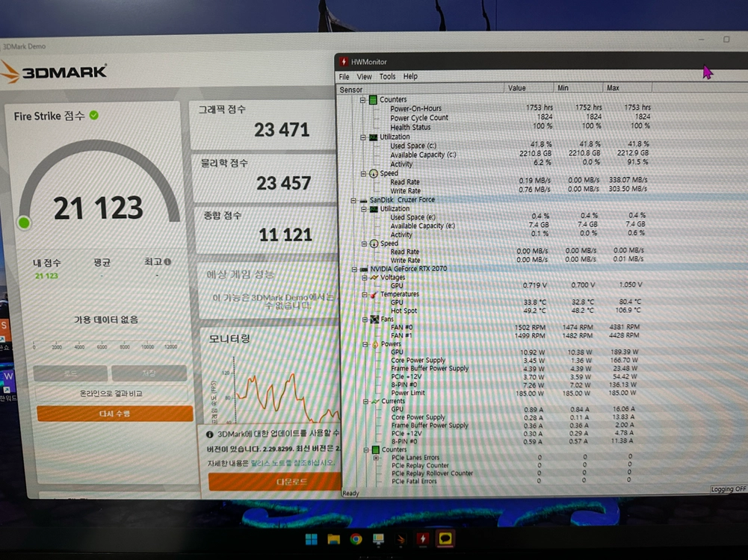The width and height of the screenshot is (748, 560).
Task: Click the 3DMark taskbar icon
Action: point(401,539)
